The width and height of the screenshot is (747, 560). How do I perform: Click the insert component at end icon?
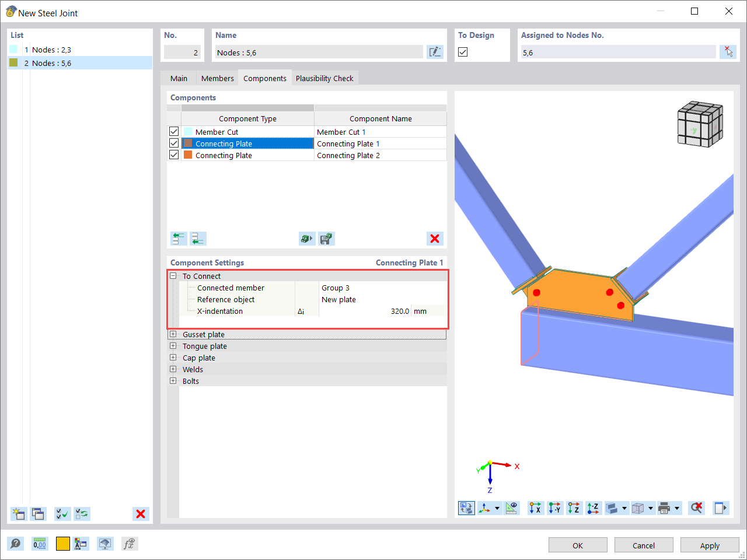coord(198,239)
